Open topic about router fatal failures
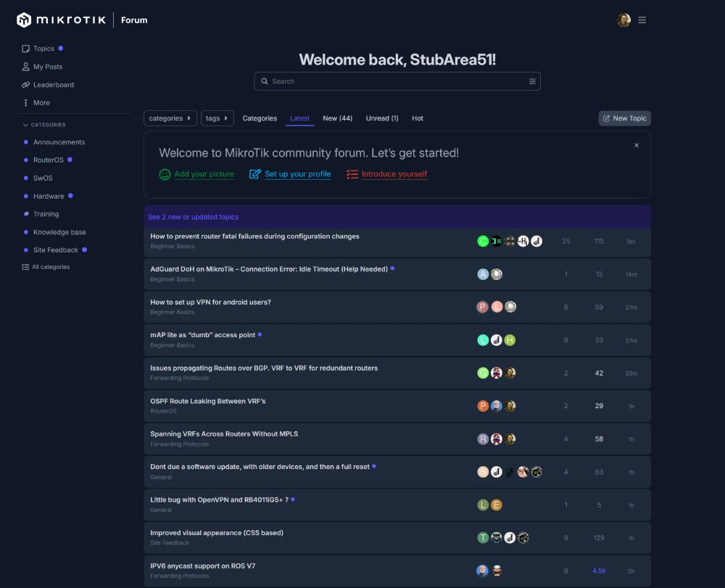This screenshot has height=588, width=725. [254, 236]
